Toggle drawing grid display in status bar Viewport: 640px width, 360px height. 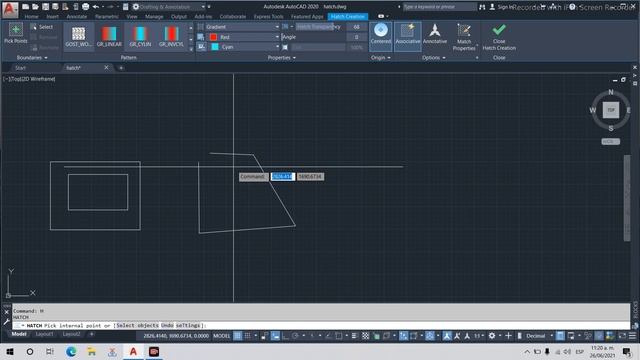point(238,336)
